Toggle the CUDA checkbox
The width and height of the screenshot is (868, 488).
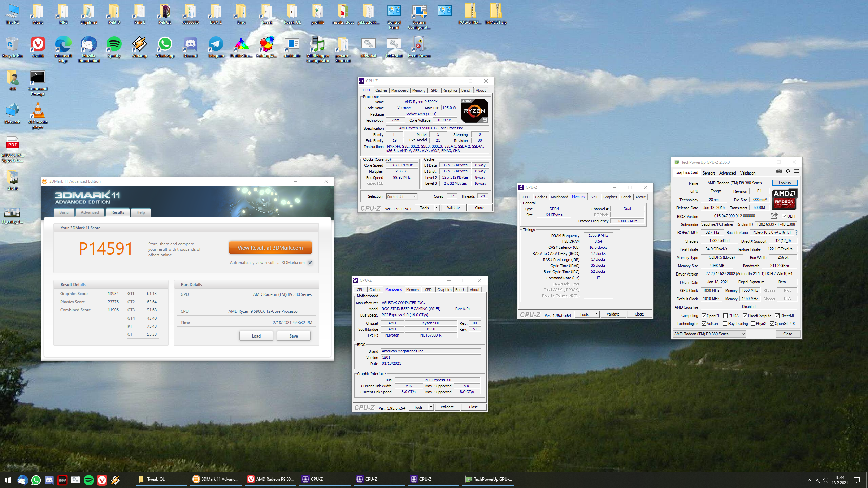725,316
